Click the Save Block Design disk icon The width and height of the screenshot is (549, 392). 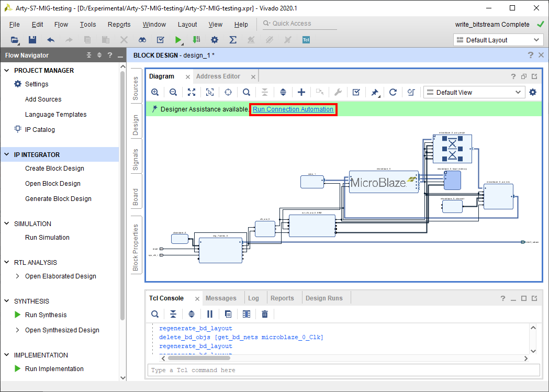tap(32, 40)
